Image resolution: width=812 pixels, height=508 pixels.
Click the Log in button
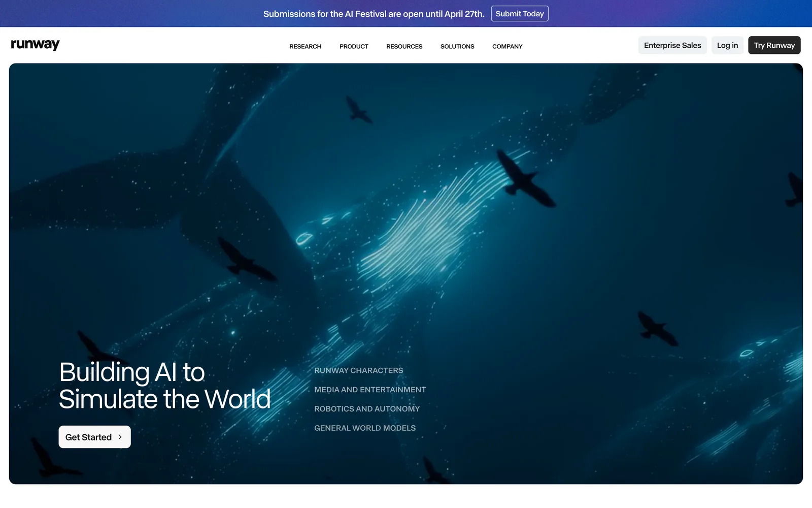pyautogui.click(x=727, y=45)
